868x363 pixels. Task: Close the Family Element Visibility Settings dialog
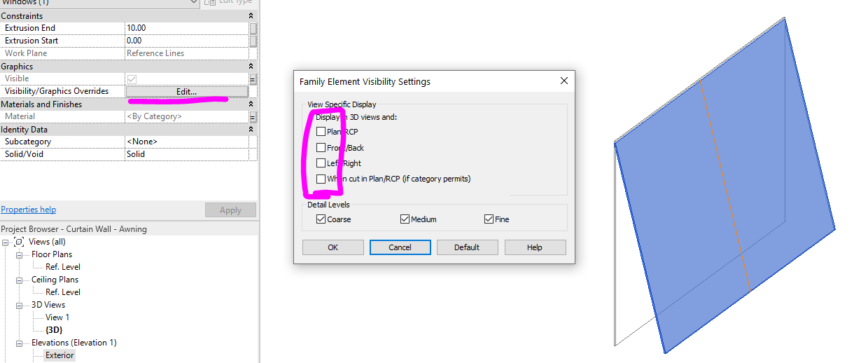click(x=564, y=81)
